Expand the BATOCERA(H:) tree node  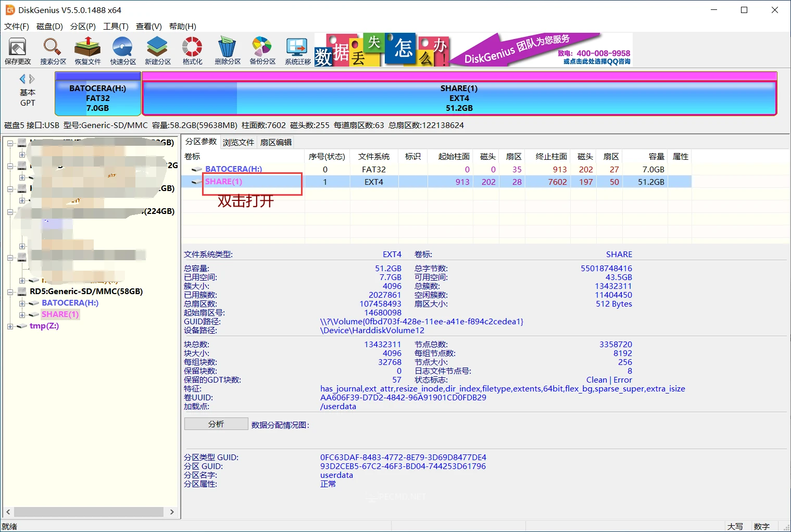[22, 303]
